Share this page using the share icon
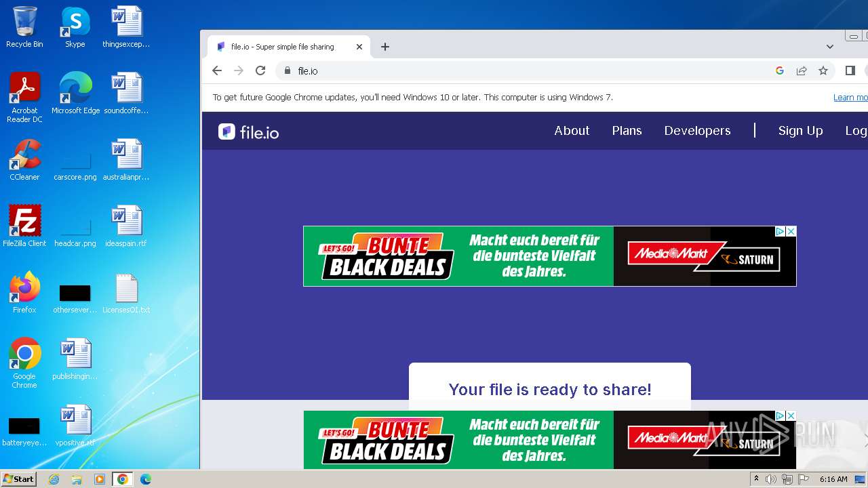Viewport: 868px width, 488px height. [x=802, y=70]
